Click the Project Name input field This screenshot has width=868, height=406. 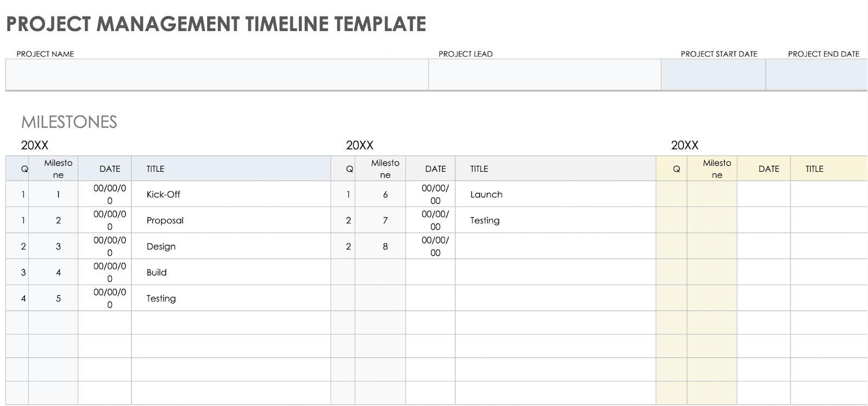coord(217,74)
